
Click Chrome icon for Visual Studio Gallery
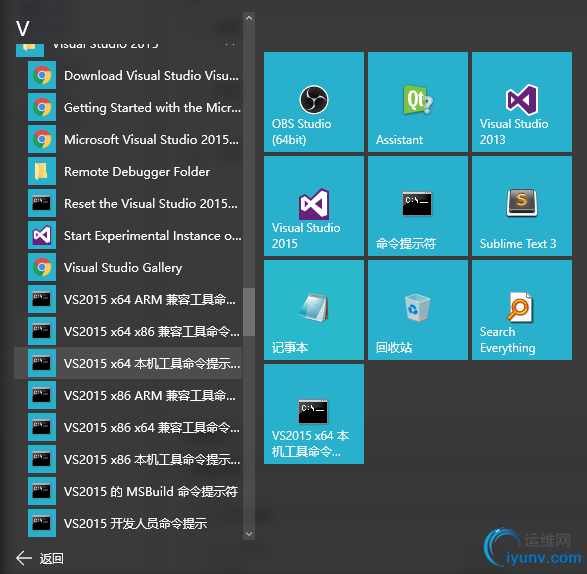(42, 267)
